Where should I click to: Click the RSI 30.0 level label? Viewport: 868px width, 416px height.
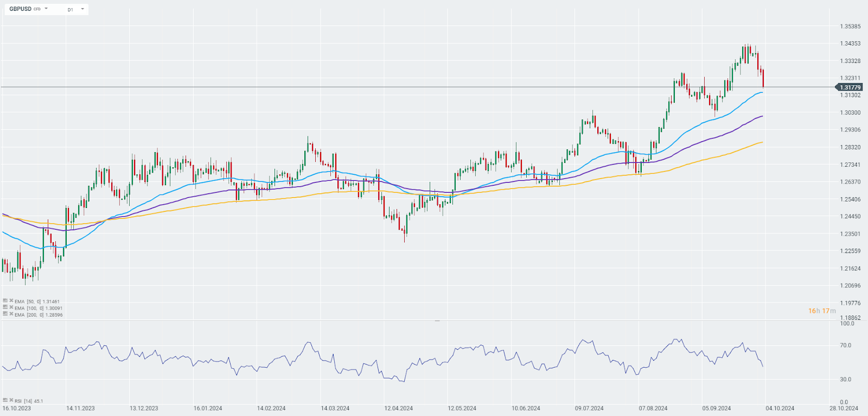coord(845,380)
